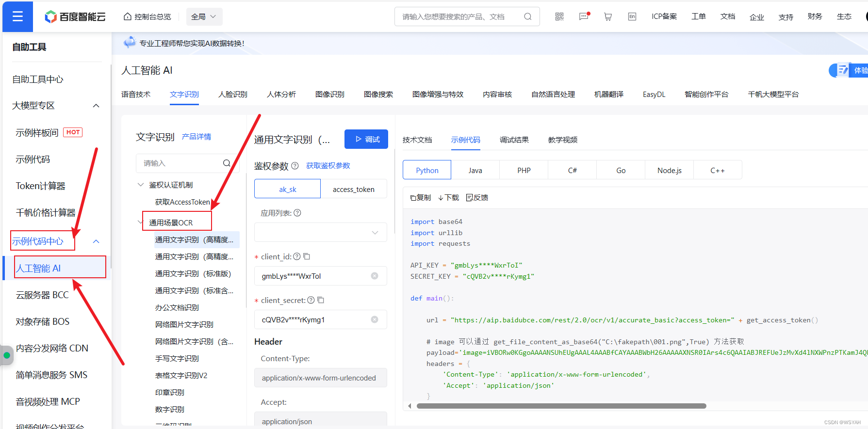Click help icon next to client_secret

(x=311, y=300)
